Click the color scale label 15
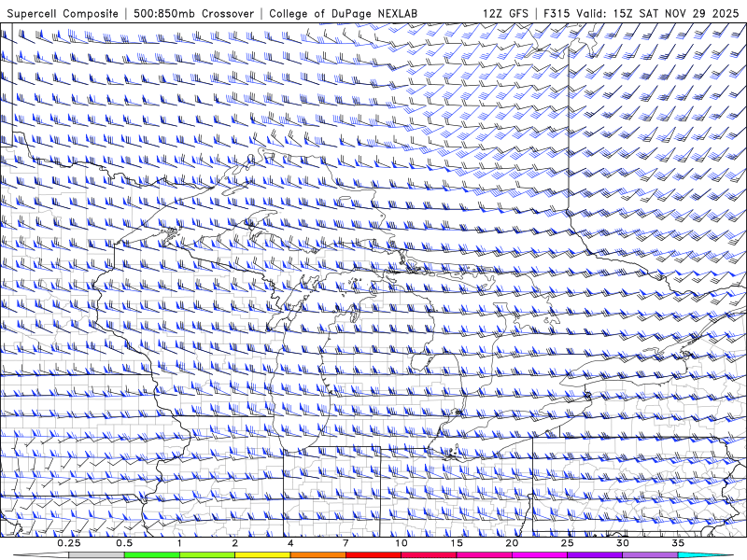The height and width of the screenshot is (560, 747). [457, 543]
